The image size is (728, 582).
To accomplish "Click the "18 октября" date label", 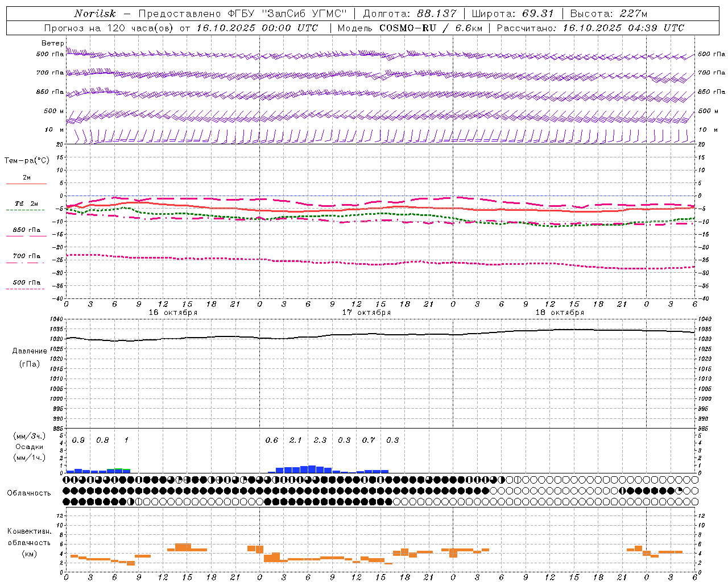I will (x=560, y=313).
